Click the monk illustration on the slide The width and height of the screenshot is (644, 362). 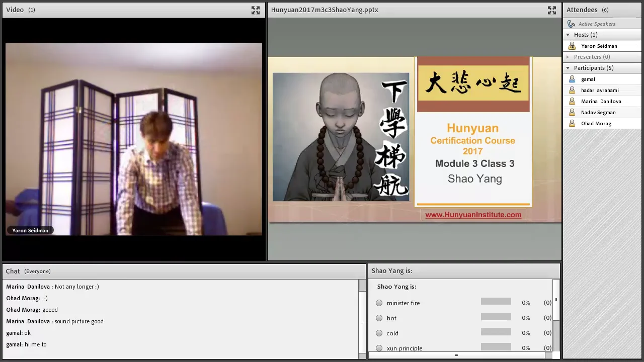[x=341, y=137]
